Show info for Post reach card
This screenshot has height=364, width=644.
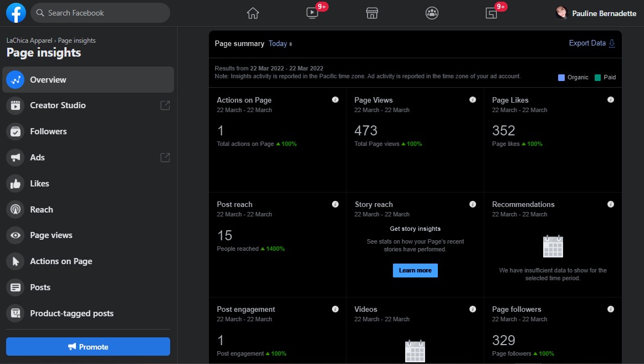coord(335,204)
